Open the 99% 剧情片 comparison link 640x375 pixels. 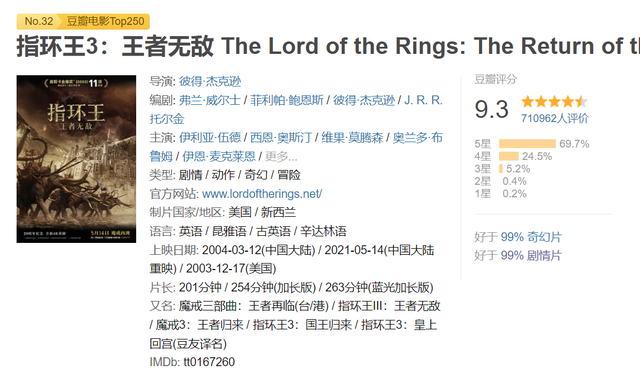(531, 255)
